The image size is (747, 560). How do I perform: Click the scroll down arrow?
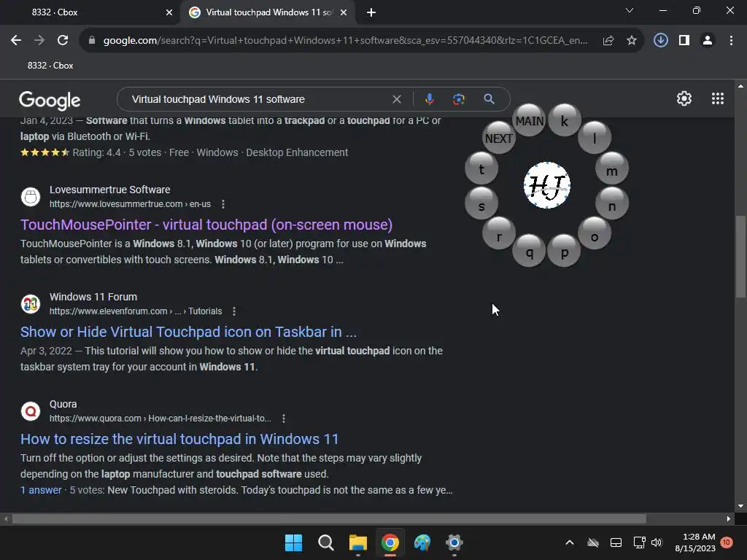(x=740, y=506)
